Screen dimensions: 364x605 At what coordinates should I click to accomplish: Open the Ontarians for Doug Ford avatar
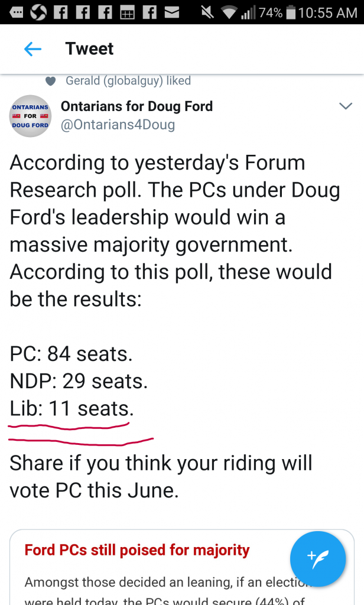click(x=30, y=116)
